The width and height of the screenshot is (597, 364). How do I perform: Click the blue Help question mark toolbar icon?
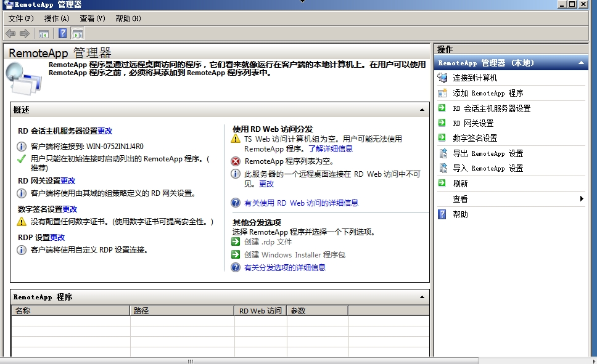[63, 34]
